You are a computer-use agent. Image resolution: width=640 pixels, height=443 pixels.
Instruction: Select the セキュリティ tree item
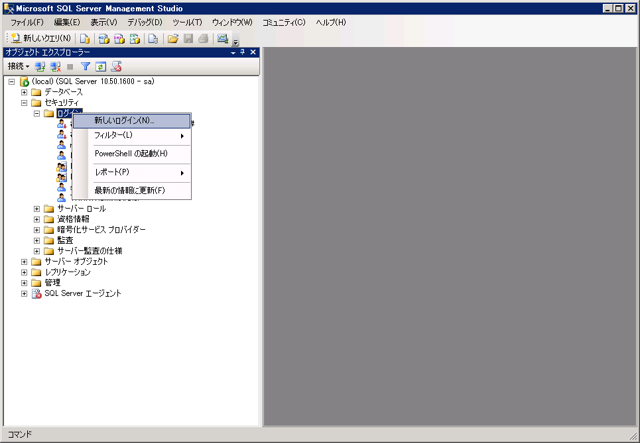pos(62,103)
